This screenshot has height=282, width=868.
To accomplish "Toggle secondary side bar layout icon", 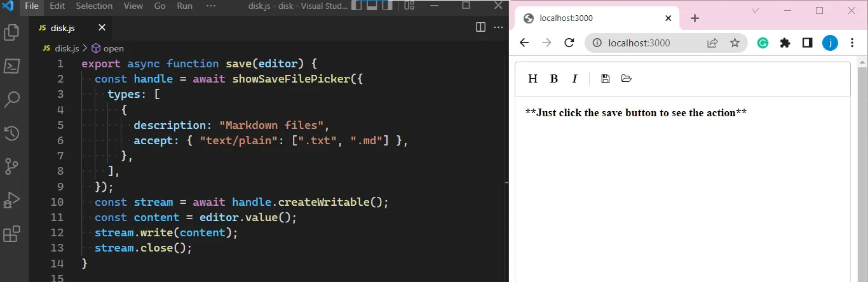I will point(388,6).
